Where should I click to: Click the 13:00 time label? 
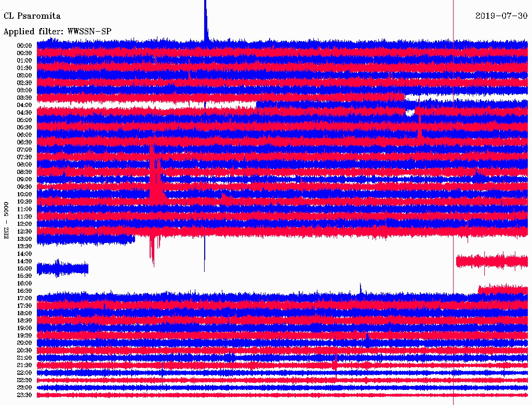24,239
